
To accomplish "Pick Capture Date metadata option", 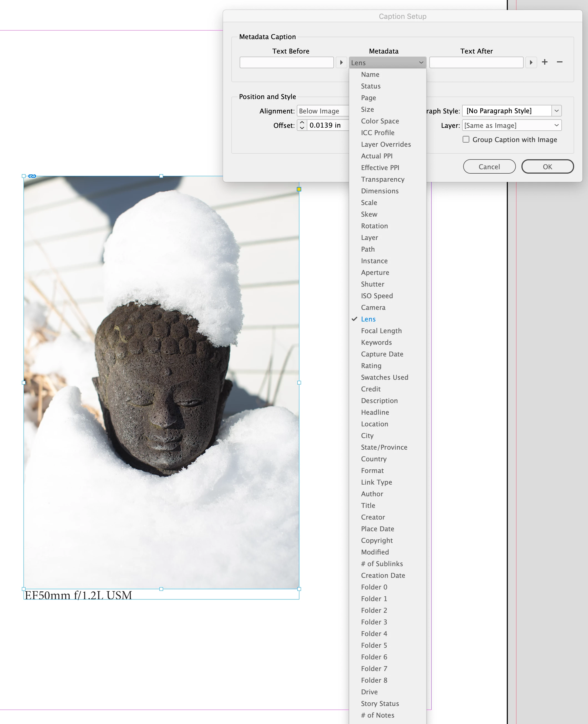I will pos(382,354).
